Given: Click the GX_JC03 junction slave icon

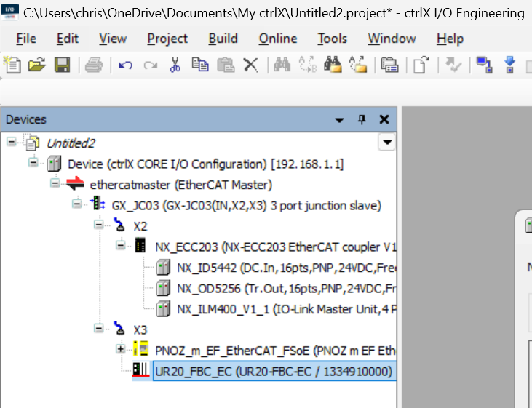Looking at the screenshot, I should (x=97, y=204).
